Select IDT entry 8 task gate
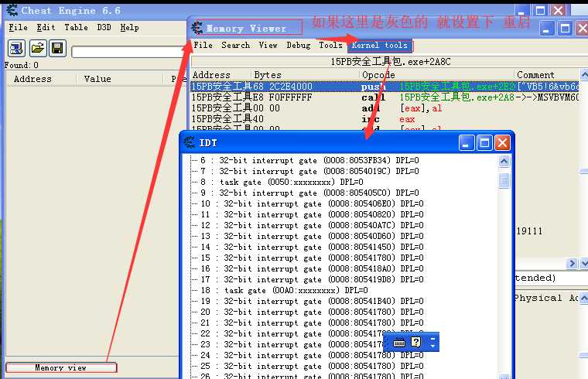 click(282, 183)
